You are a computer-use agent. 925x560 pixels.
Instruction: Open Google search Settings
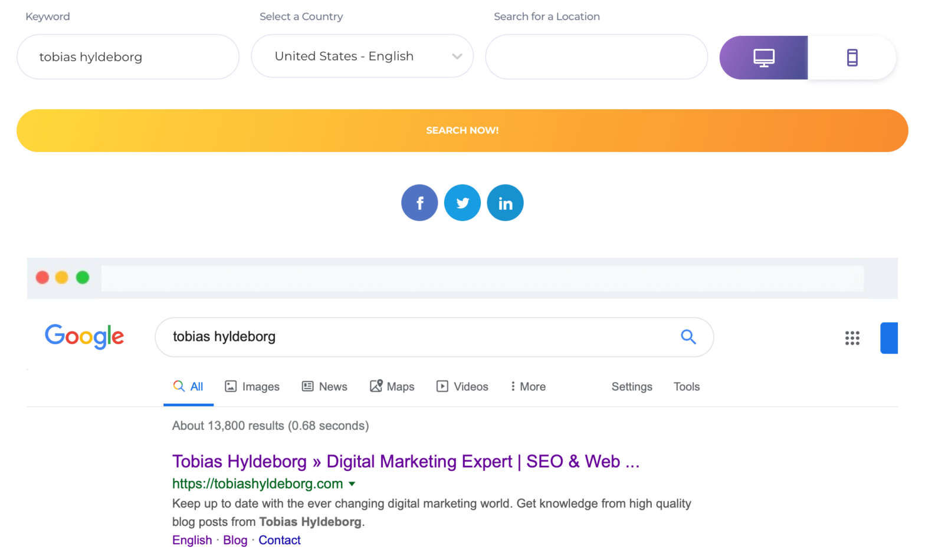[632, 387]
